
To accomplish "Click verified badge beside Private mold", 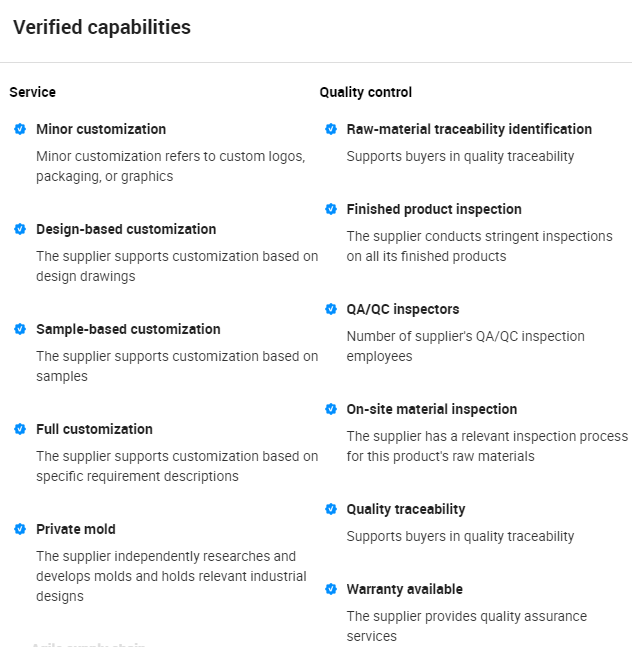I will tap(20, 529).
